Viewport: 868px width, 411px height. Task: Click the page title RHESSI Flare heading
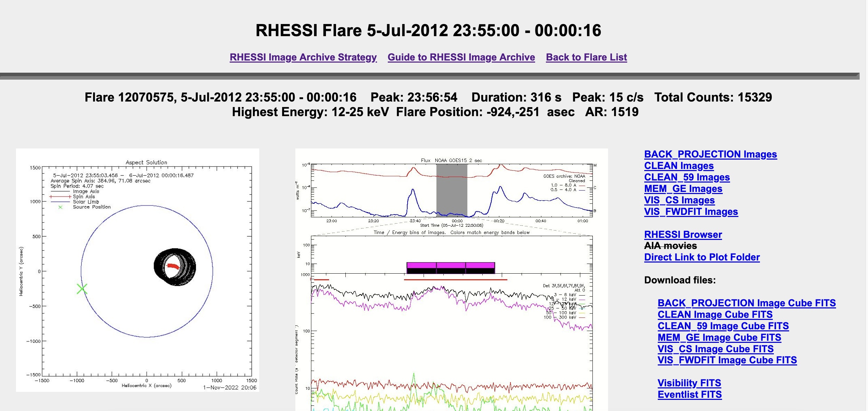tap(428, 30)
